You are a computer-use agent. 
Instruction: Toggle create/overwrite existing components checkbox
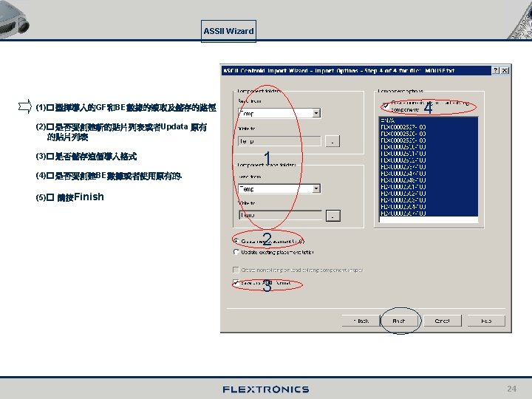pos(386,106)
